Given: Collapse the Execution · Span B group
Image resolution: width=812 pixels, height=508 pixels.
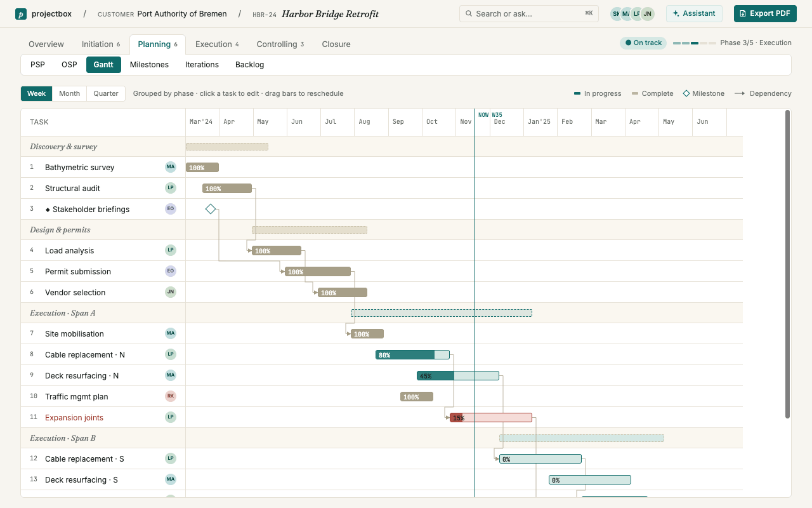Looking at the screenshot, I should tap(63, 438).
